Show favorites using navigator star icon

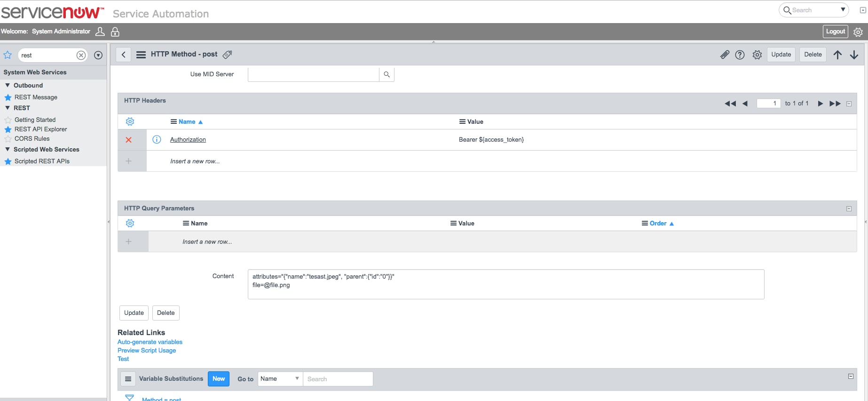click(8, 55)
